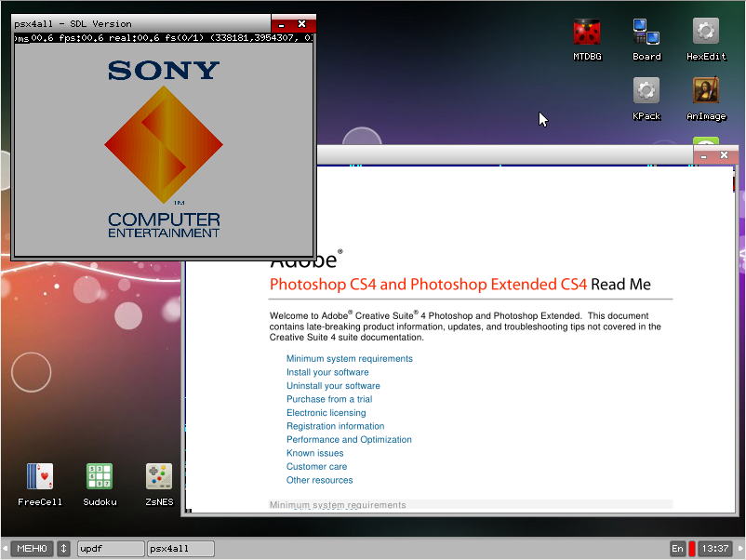
Task: Minimize the PDF reader window
Action: [x=703, y=156]
